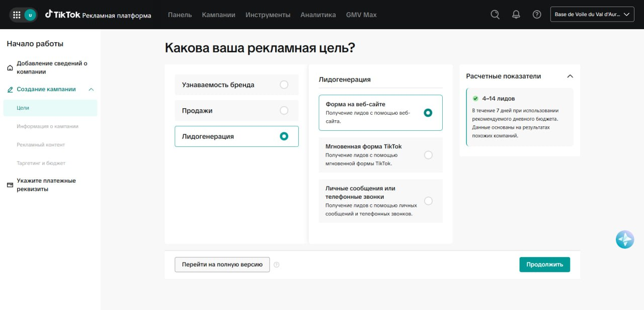The width and height of the screenshot is (644, 310).
Task: Open the floating AI assistant star icon
Action: click(625, 240)
